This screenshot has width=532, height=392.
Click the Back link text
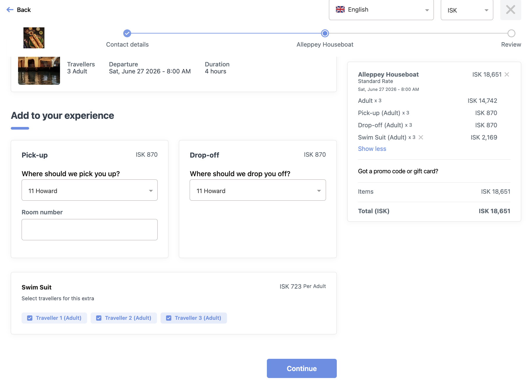coord(24,10)
